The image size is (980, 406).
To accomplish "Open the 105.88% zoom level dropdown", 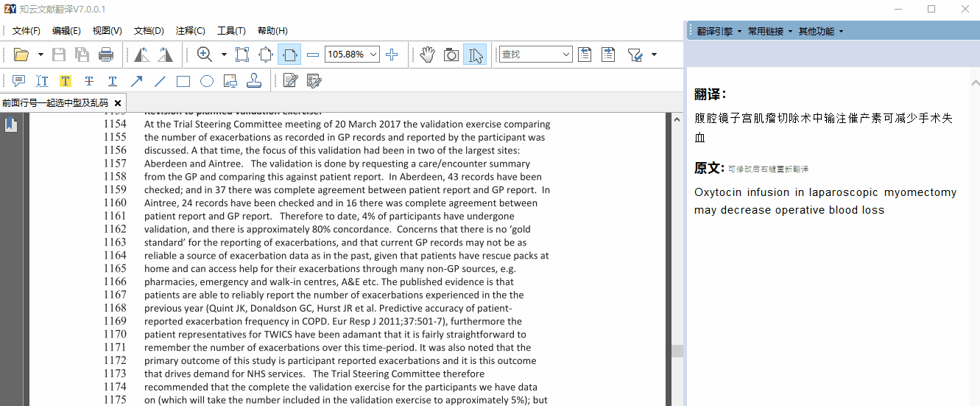I will click(373, 55).
